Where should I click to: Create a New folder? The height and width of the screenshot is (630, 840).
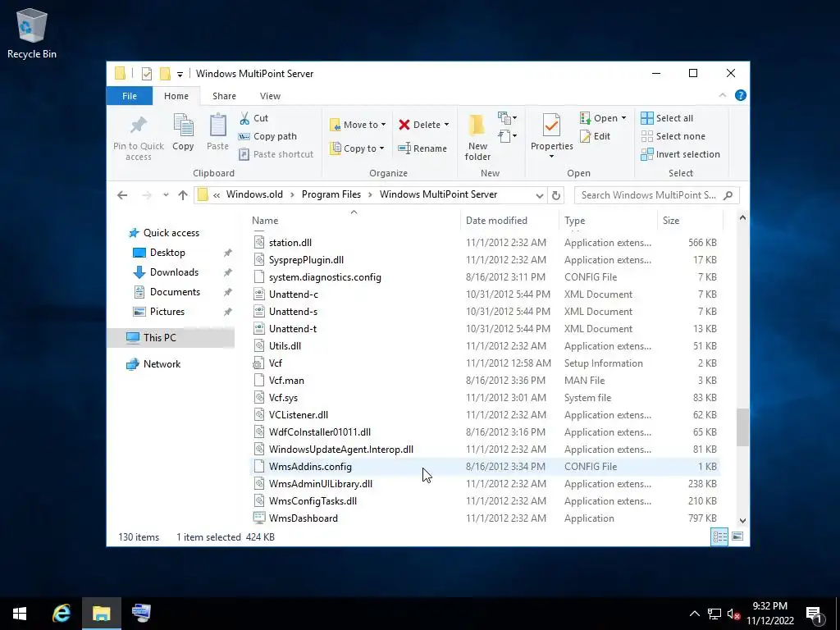click(x=477, y=137)
